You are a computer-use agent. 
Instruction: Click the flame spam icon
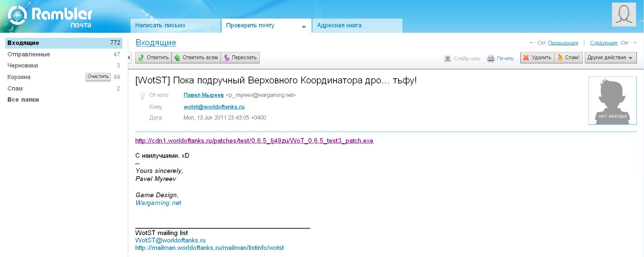pos(560,58)
